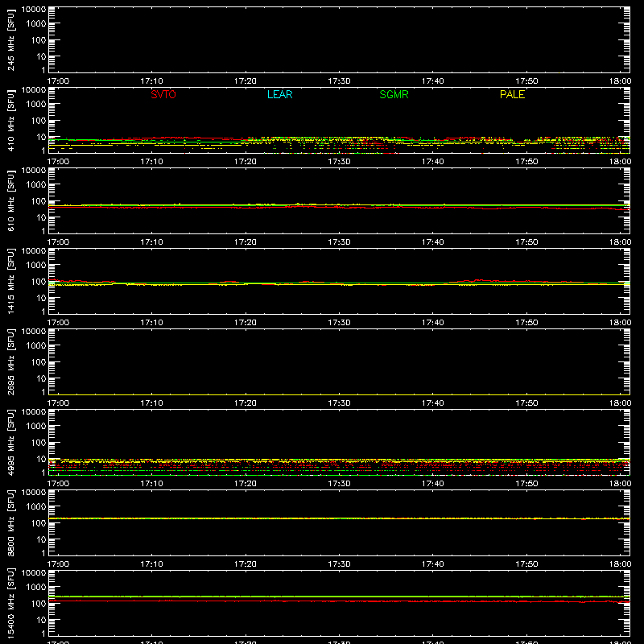Click 17:10 label below the 245 MHz panel
This screenshot has height=644, width=644.
click(151, 81)
